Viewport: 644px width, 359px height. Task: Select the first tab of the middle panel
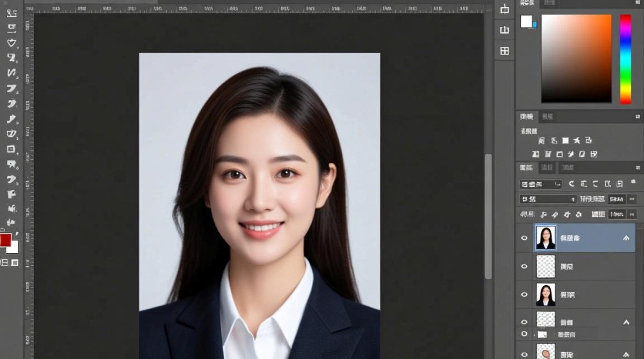click(x=527, y=116)
